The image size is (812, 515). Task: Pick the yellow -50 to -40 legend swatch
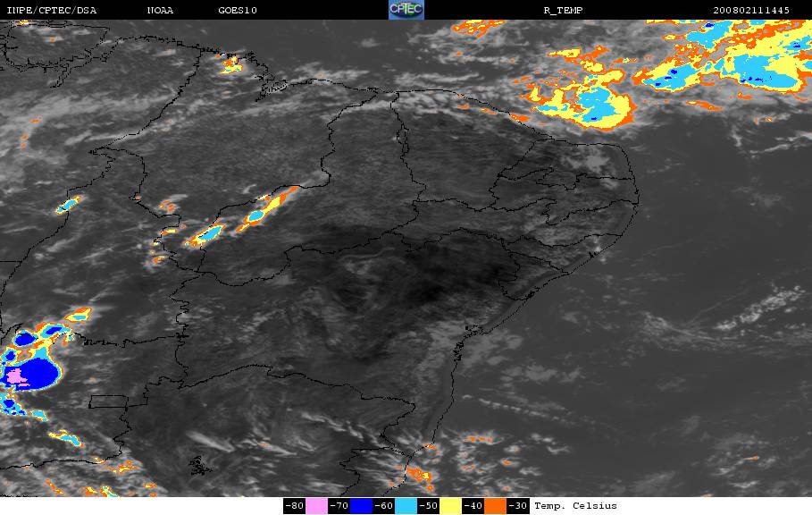tap(450, 506)
